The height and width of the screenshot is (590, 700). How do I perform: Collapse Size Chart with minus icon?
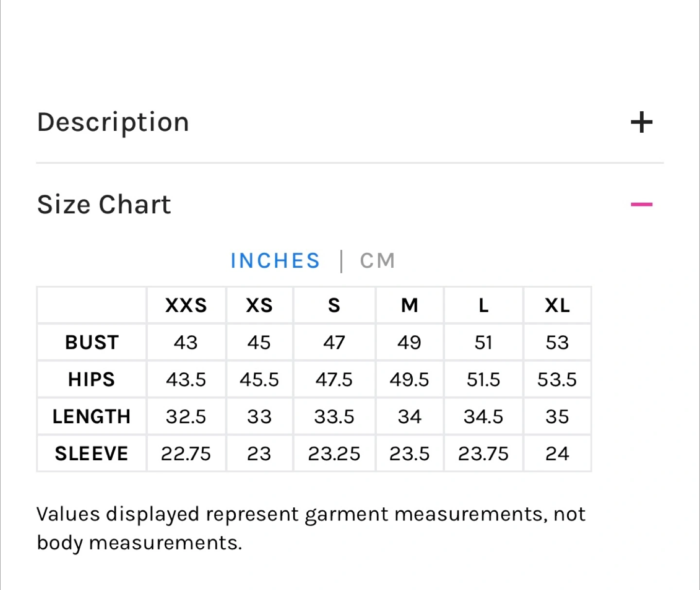tap(641, 205)
